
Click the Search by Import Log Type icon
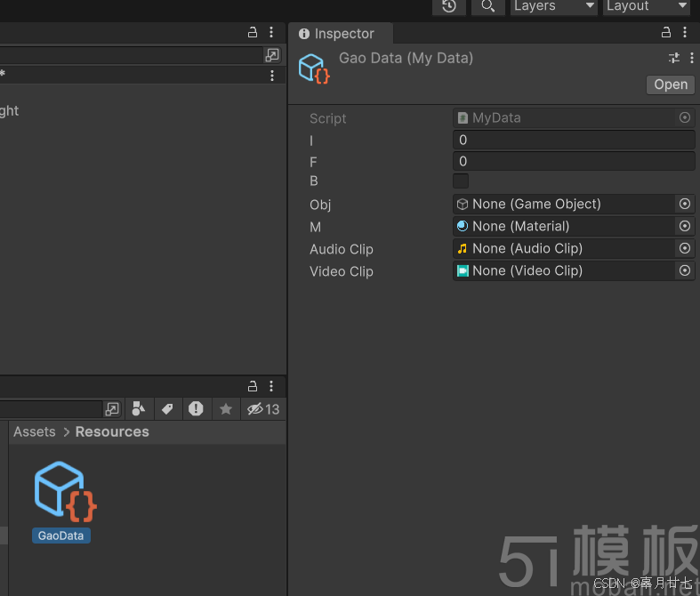[196, 408]
